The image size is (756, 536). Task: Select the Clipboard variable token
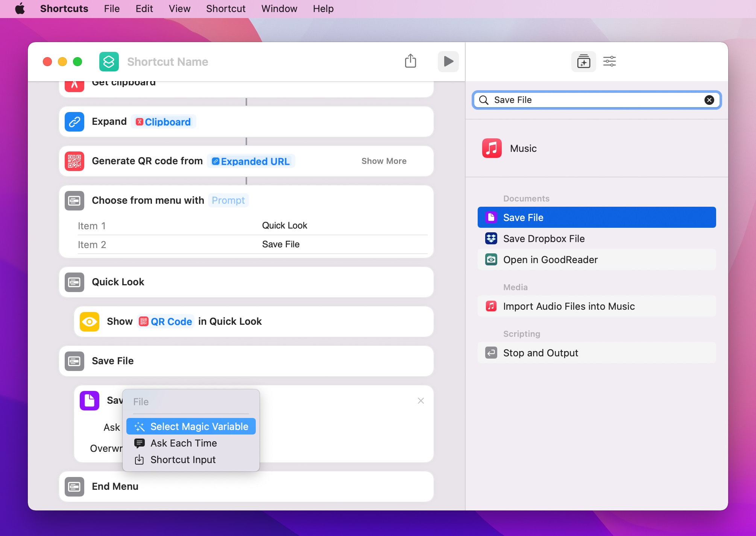point(163,122)
